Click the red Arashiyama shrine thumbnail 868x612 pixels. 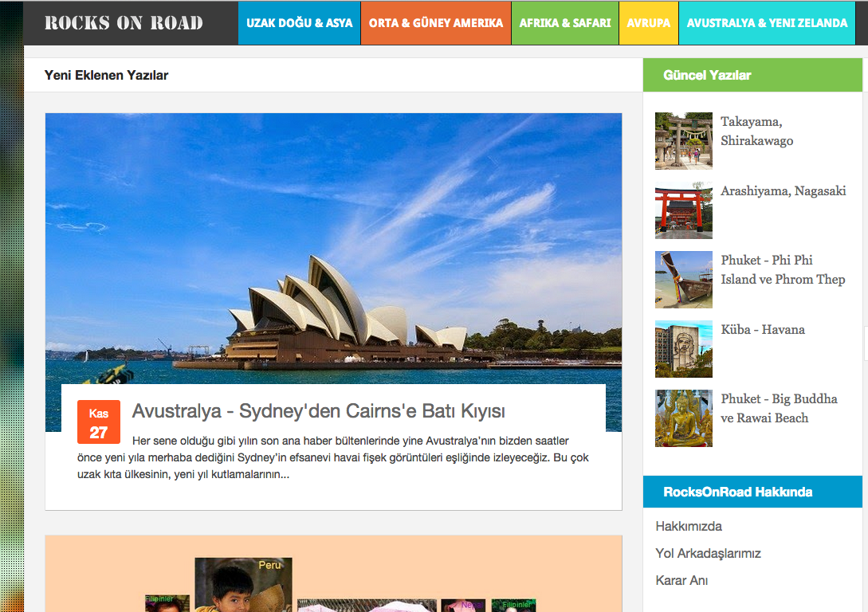[x=683, y=210]
